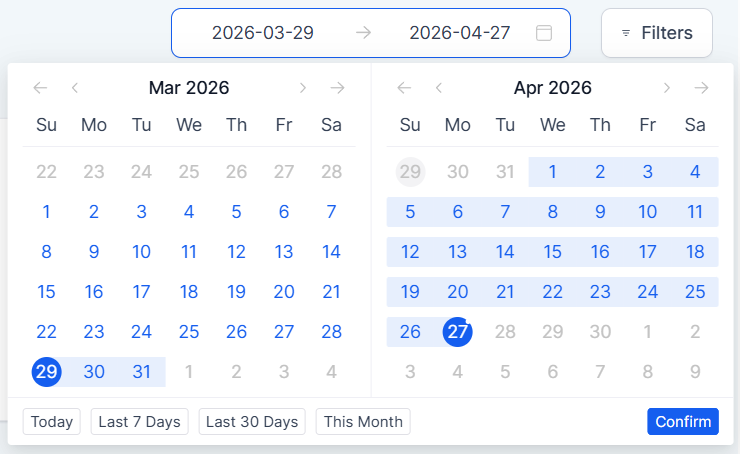
Task: Go to previous year in March panel
Action: tap(40, 88)
